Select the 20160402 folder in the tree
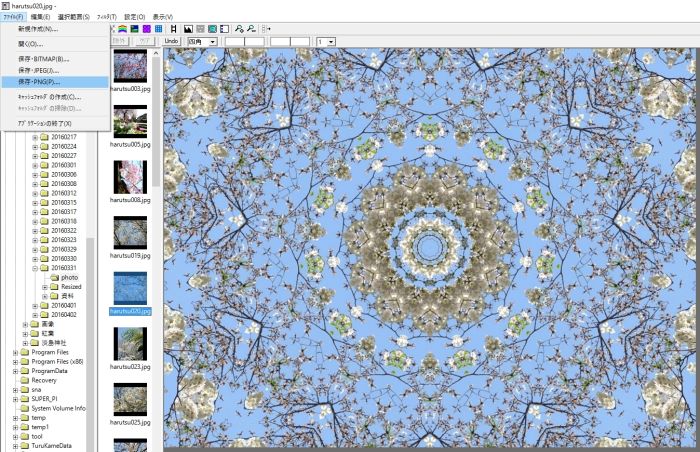 [x=63, y=314]
